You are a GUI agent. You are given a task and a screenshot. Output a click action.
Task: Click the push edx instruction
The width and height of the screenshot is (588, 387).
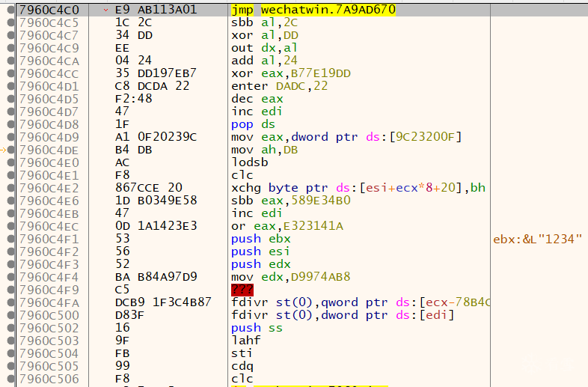tap(260, 264)
